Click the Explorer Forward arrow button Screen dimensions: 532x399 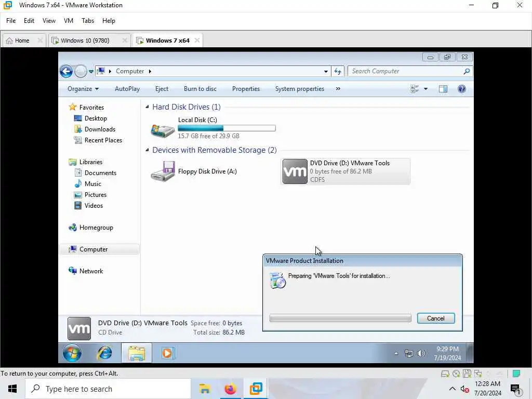coord(81,71)
